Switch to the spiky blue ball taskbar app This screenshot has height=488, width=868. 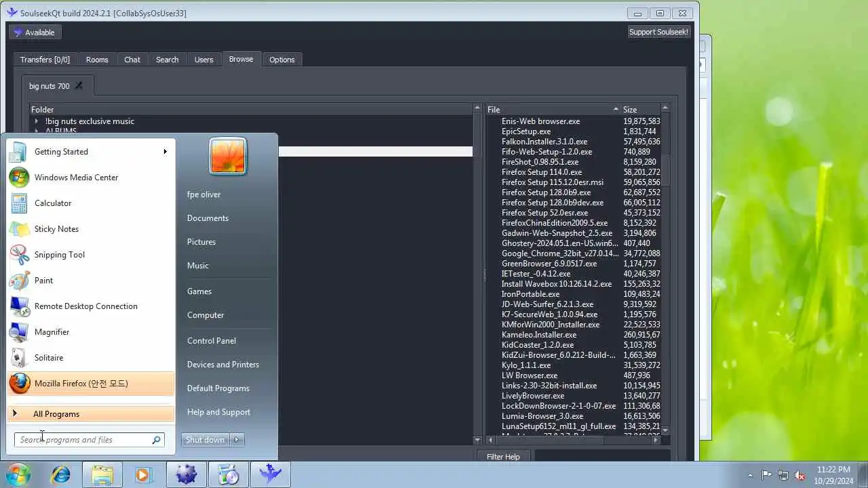click(x=186, y=474)
